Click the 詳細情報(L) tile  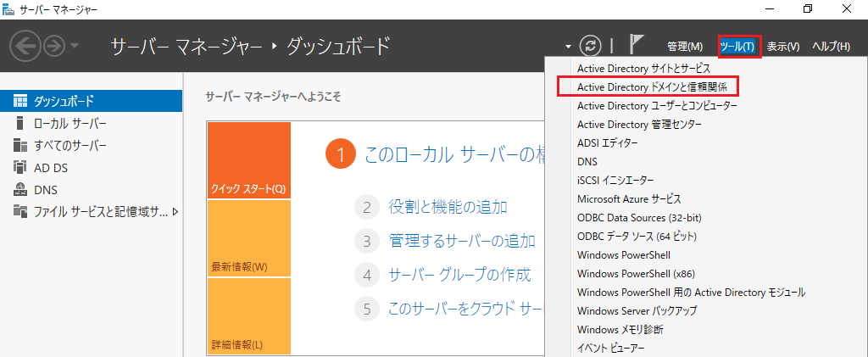(x=248, y=316)
